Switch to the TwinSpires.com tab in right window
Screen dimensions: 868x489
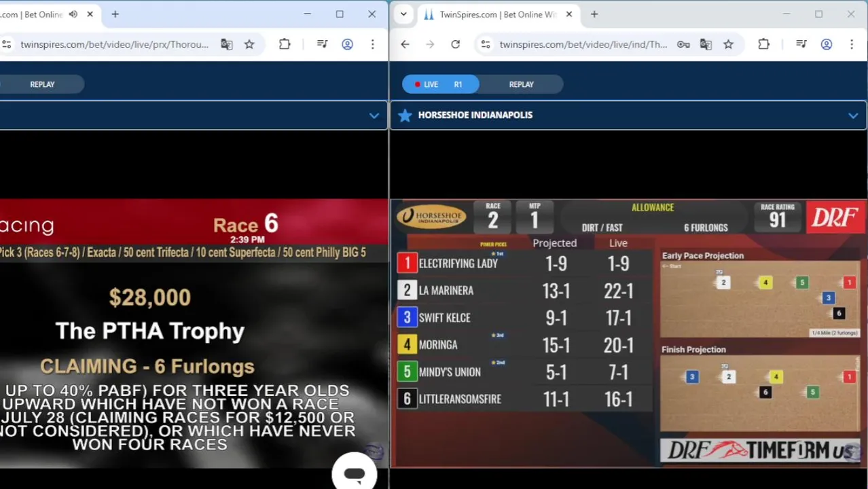[x=499, y=14]
